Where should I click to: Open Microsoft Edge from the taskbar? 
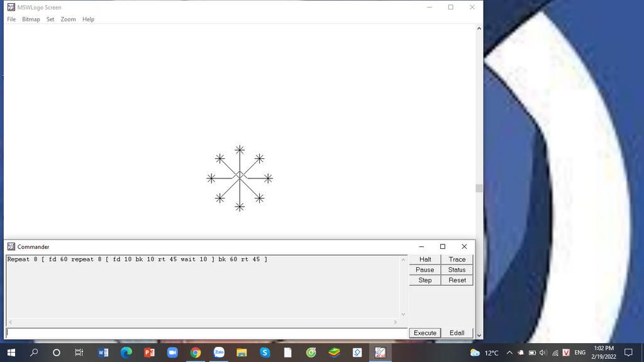(x=126, y=353)
